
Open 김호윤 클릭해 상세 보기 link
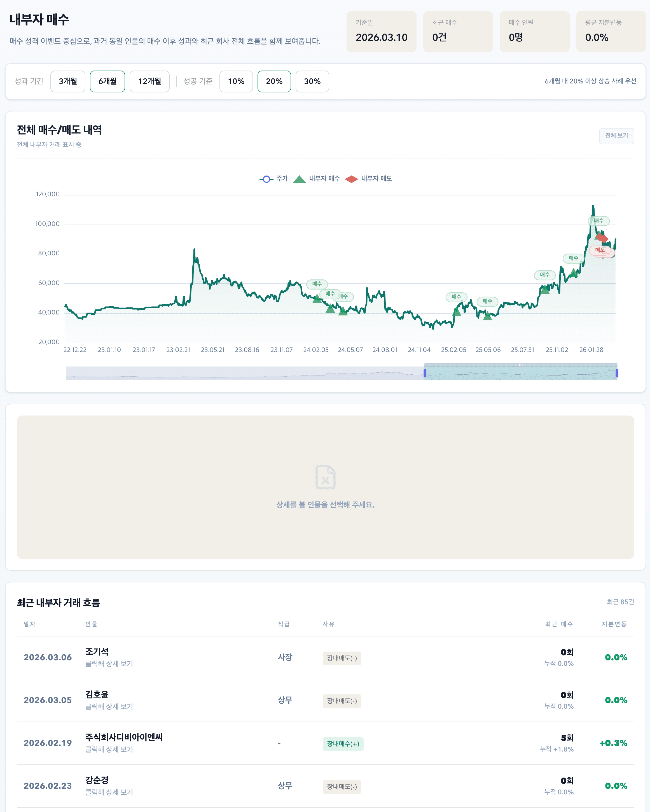tap(109, 706)
